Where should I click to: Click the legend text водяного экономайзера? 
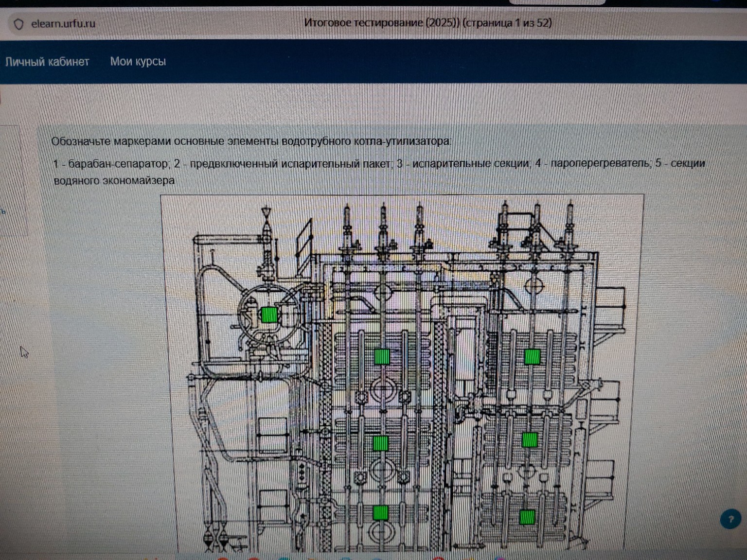point(114,181)
